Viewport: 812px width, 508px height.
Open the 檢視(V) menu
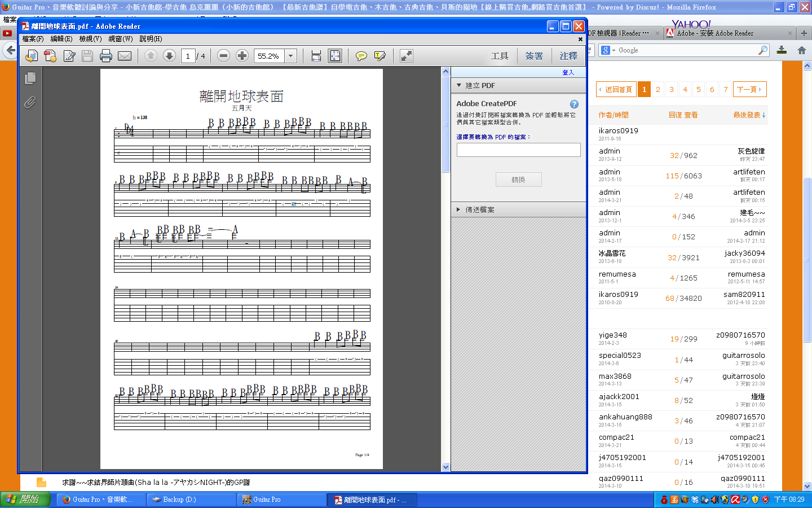click(90, 39)
